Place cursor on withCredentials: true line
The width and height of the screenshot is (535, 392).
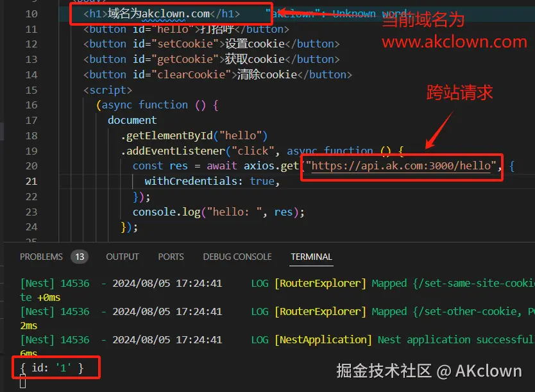pos(212,181)
